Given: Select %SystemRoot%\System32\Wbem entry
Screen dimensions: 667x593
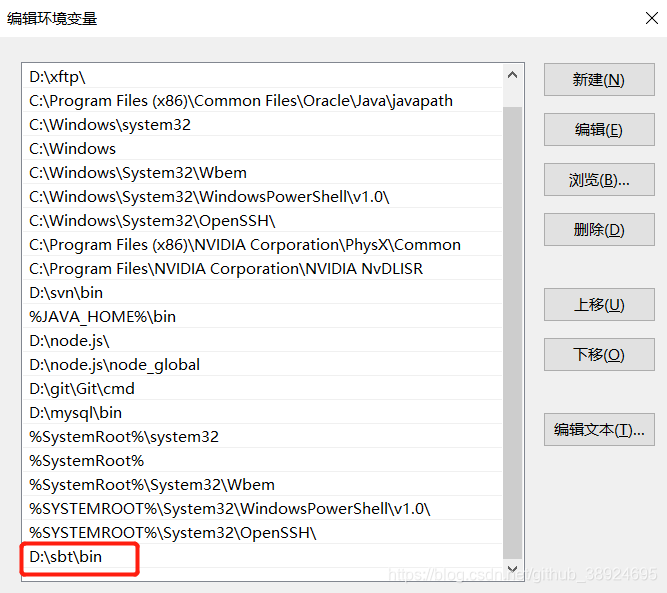Looking at the screenshot, I should tap(262, 485).
